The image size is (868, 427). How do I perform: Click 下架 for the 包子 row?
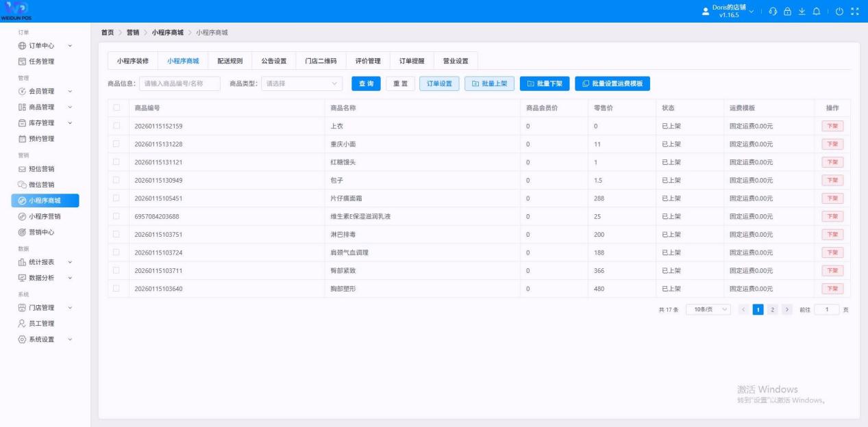click(832, 180)
